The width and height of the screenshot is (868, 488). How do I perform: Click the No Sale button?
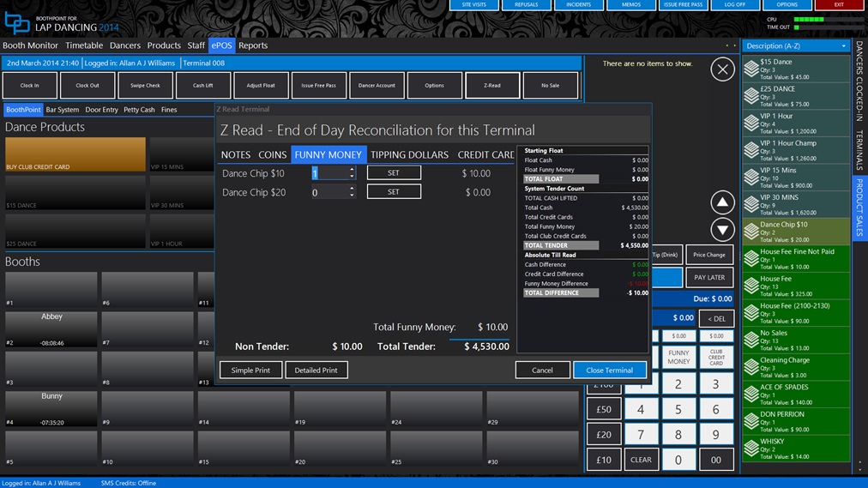tap(551, 85)
